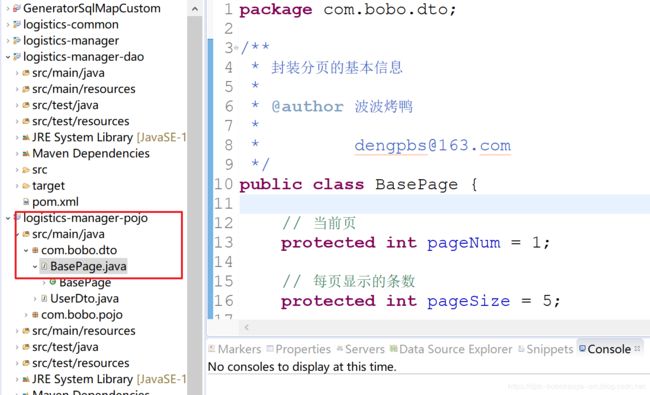The width and height of the screenshot is (650, 395).
Task: Click the editor horizontal scroll left arrow
Action: (x=246, y=327)
